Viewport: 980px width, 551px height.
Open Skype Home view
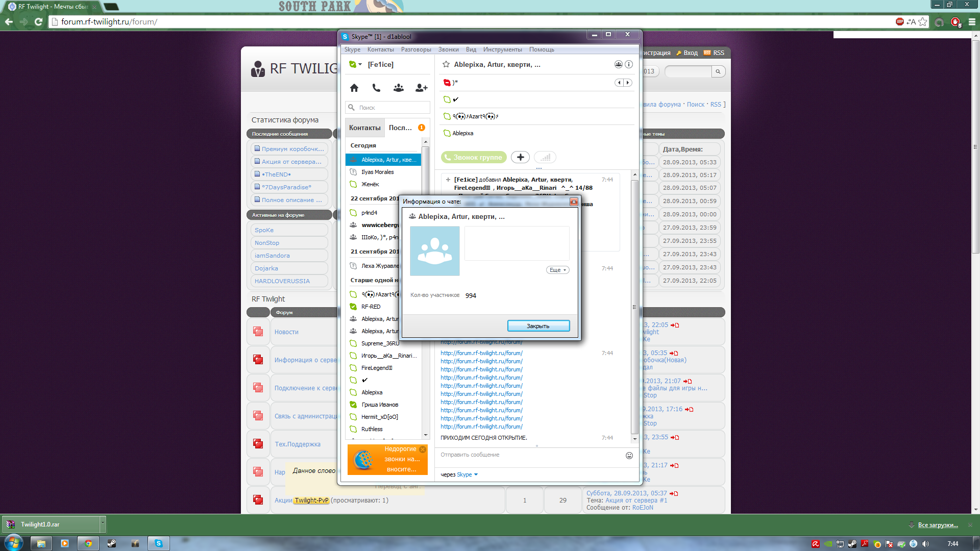[354, 88]
